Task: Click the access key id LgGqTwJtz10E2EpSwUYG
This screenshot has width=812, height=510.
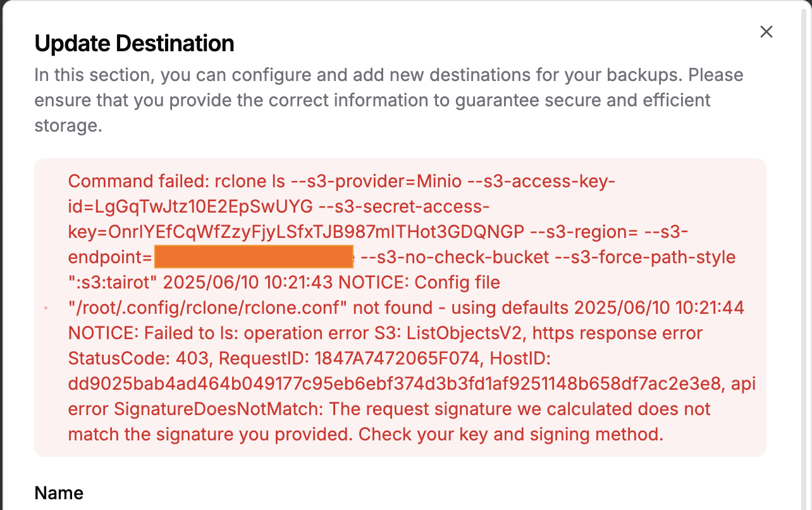Action: (x=204, y=207)
